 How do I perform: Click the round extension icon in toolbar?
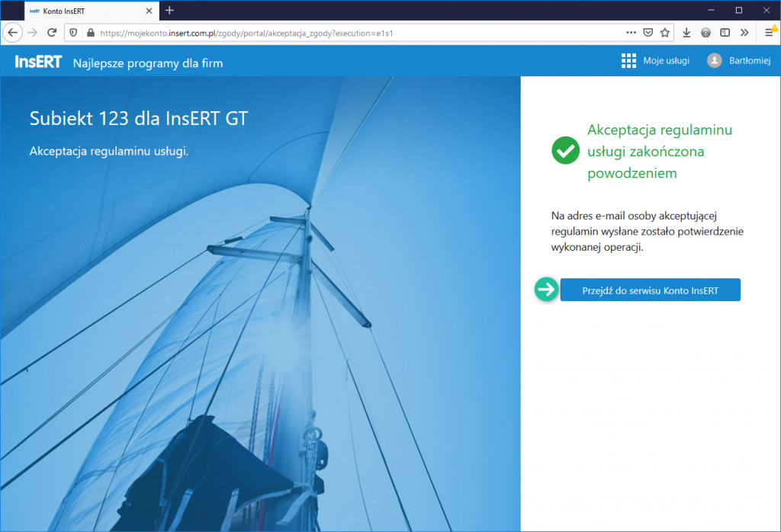coord(705,33)
